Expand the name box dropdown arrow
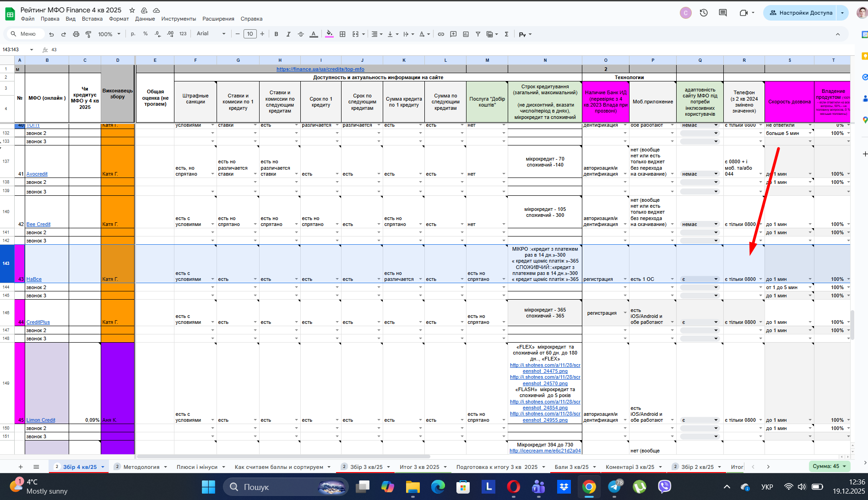Viewport: 868px width, 500px height. tap(32, 50)
